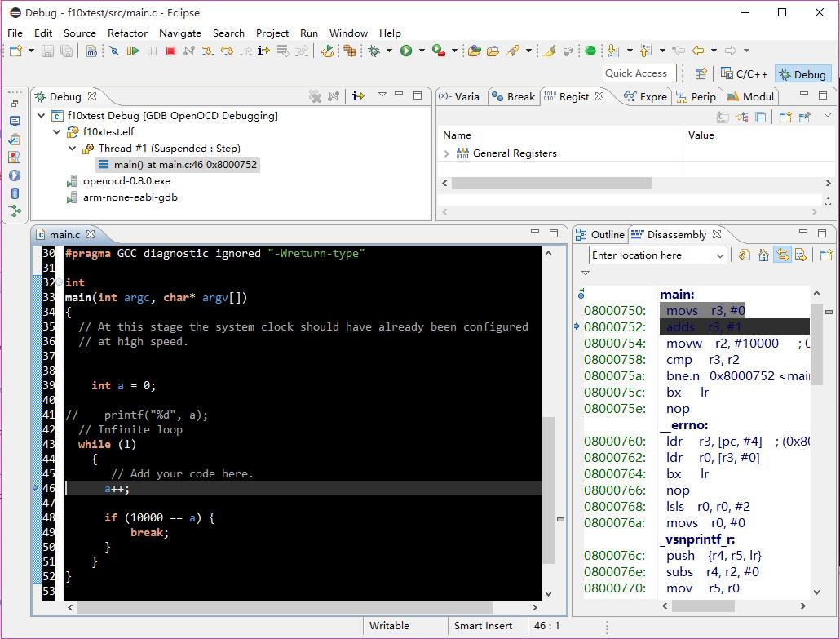The height and width of the screenshot is (639, 840).
Task: Collapse the f10xtest.elf tree node
Action: pyautogui.click(x=57, y=132)
